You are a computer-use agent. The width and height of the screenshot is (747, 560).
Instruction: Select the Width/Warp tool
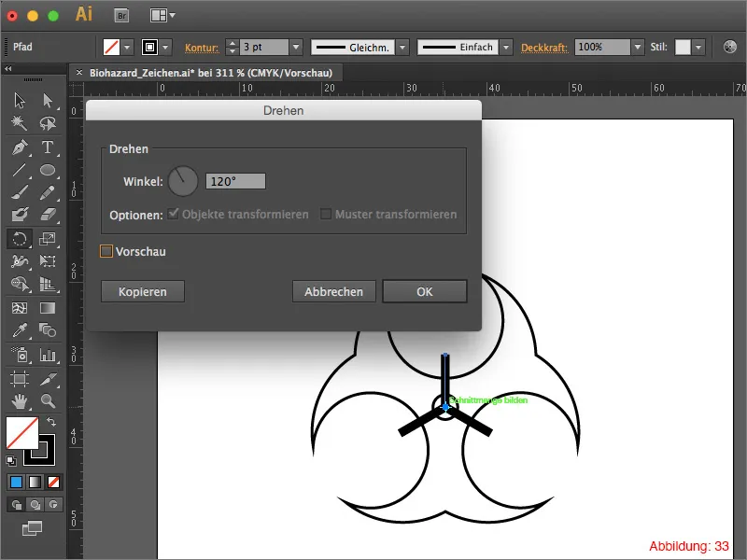click(19, 261)
